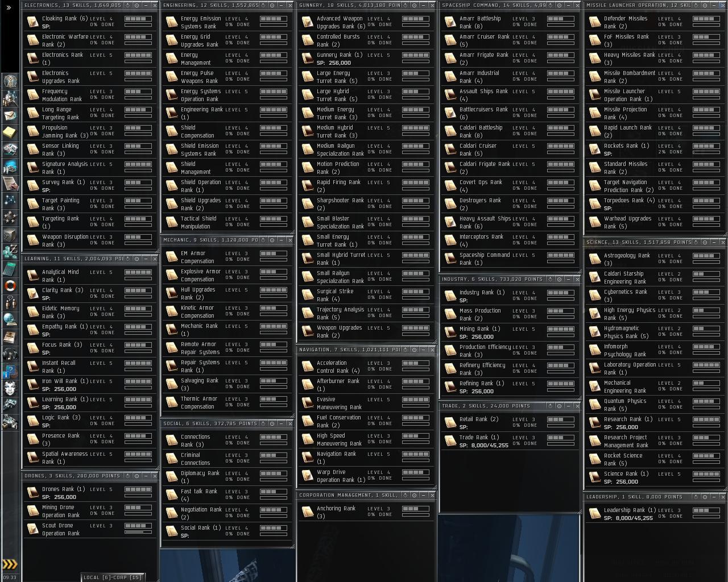
Task: Click the Retail skill book icon
Action: click(x=450, y=423)
